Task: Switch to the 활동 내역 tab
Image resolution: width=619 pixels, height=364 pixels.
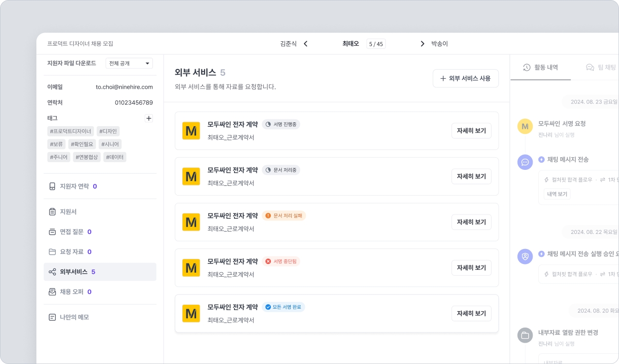Action: [x=540, y=67]
